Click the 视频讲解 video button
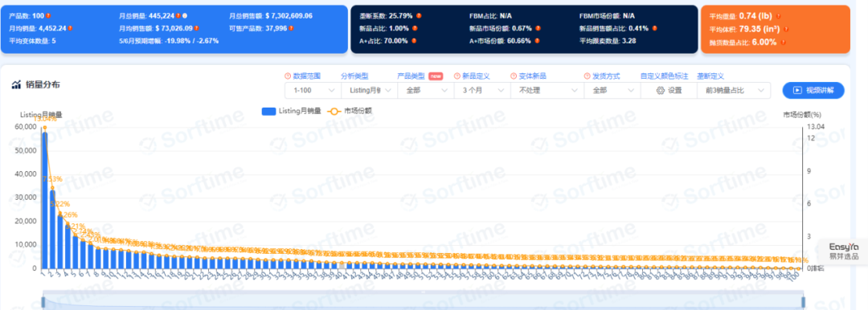Viewport: 868px width, 310px height. [813, 90]
